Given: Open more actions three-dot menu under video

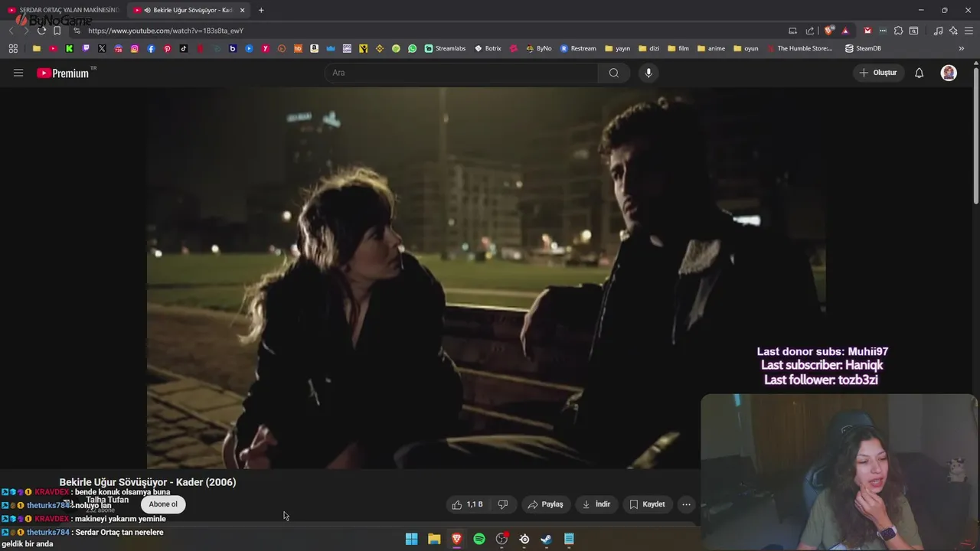Looking at the screenshot, I should 686,504.
